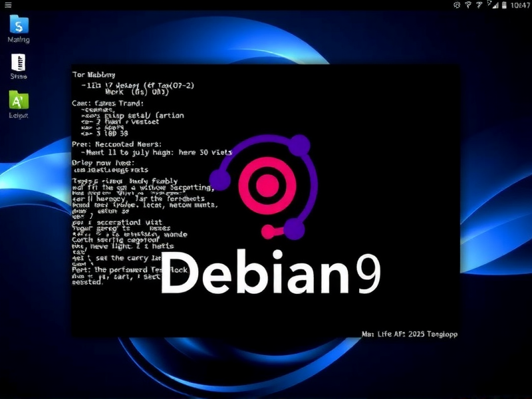The width and height of the screenshot is (532, 399).
Task: Open the hamburger menu at top left
Action: click(9, 5)
